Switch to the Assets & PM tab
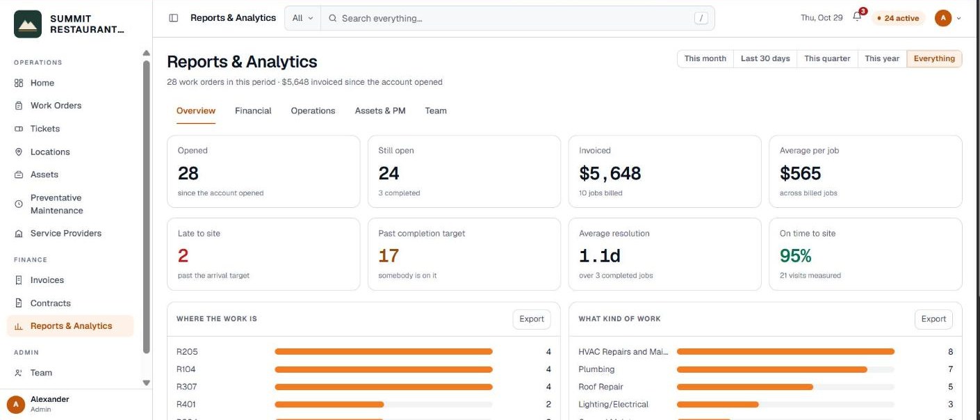 click(x=380, y=111)
